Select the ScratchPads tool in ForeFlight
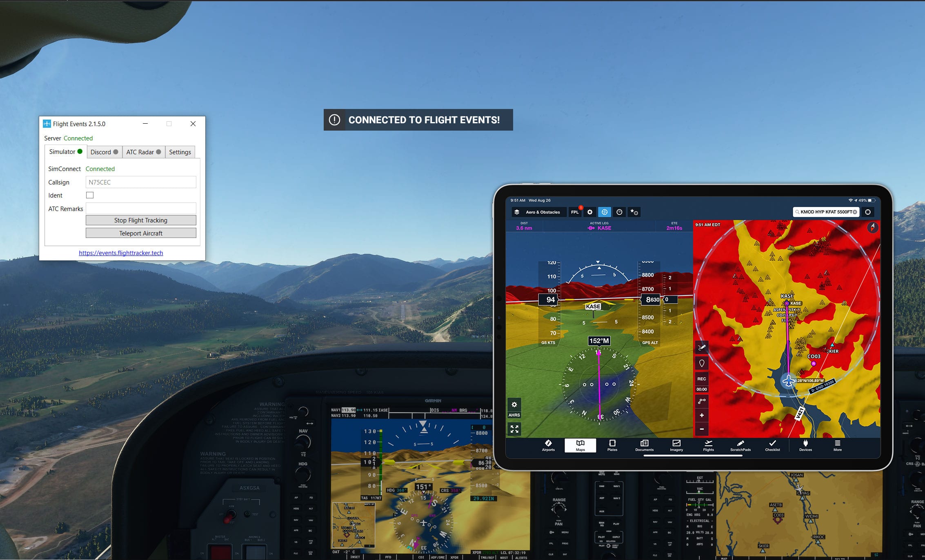 tap(740, 445)
